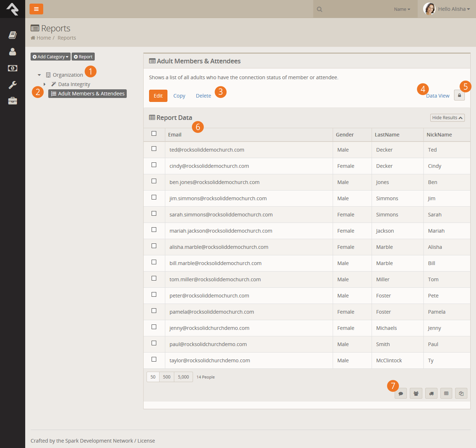Toggle the select-all checkbox in header
Screen dimensions: 476x448
click(x=154, y=133)
